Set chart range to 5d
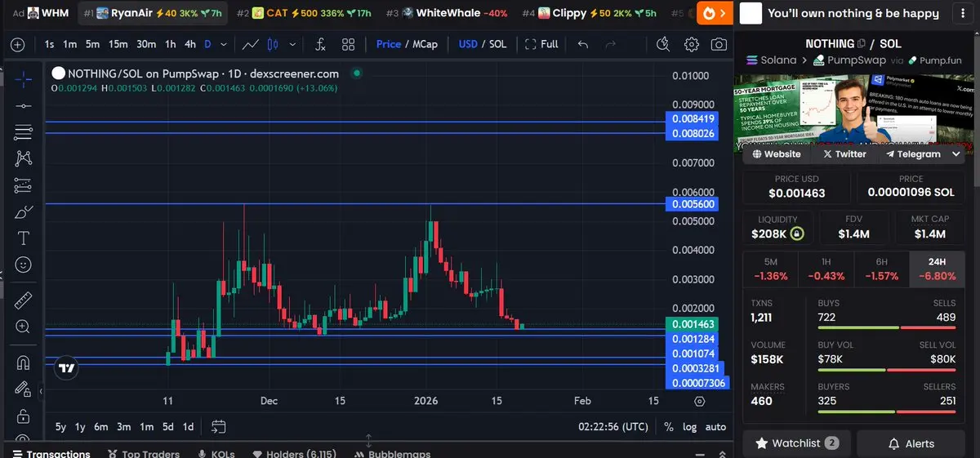The height and width of the screenshot is (458, 980). pos(167,426)
